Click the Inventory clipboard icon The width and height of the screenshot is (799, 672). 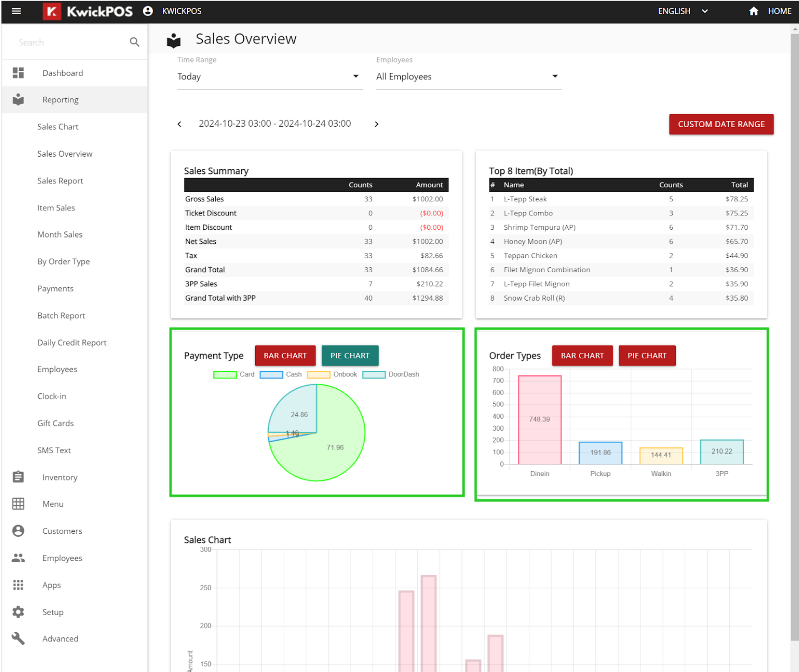click(x=18, y=477)
